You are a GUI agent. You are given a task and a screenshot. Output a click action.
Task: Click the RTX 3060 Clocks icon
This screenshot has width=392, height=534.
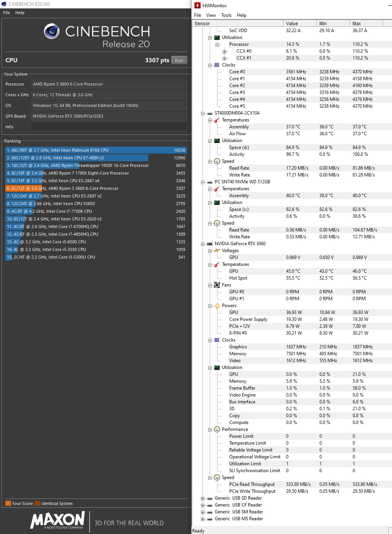(x=217, y=340)
